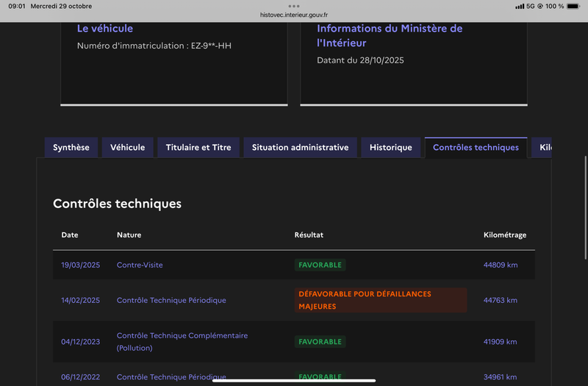Tap the histovec.interieur.gouv.fr address field
The image size is (588, 386).
[x=294, y=15]
